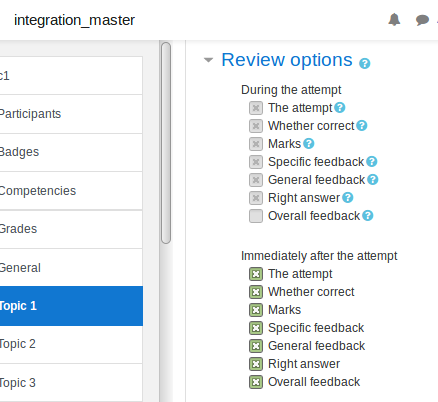The width and height of the screenshot is (438, 402).
Task: Uncheck Marks immediately after the attempt
Action: click(256, 310)
